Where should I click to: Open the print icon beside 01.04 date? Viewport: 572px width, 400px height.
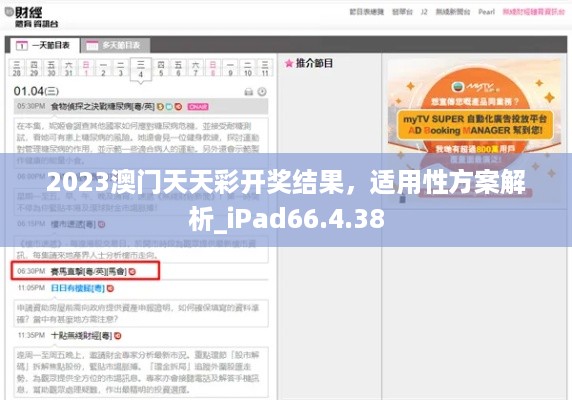248,92
